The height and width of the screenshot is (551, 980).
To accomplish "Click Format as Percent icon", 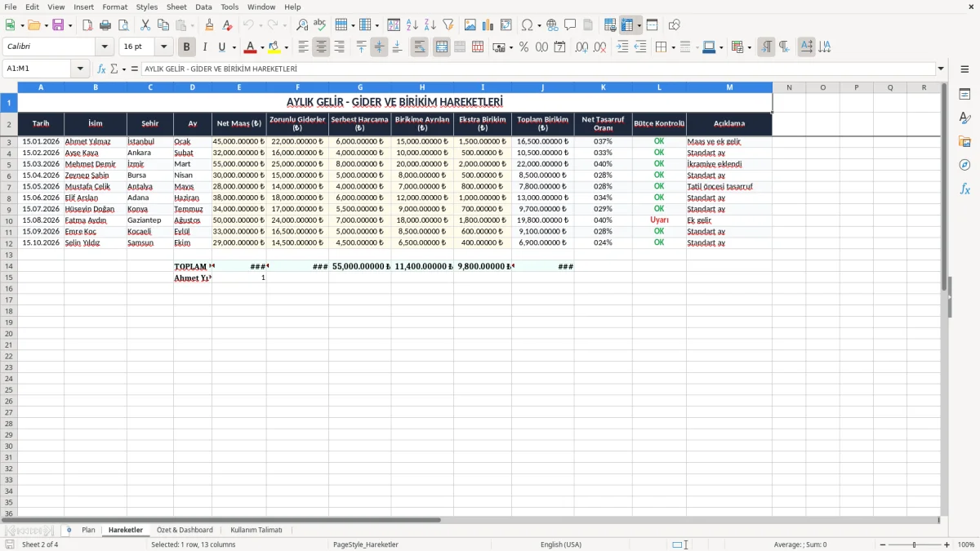I will tap(523, 47).
